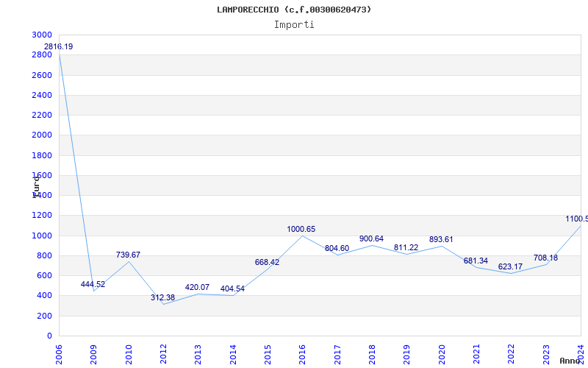Click y-axis tick 2800
The image size is (588, 368).
[42, 54]
